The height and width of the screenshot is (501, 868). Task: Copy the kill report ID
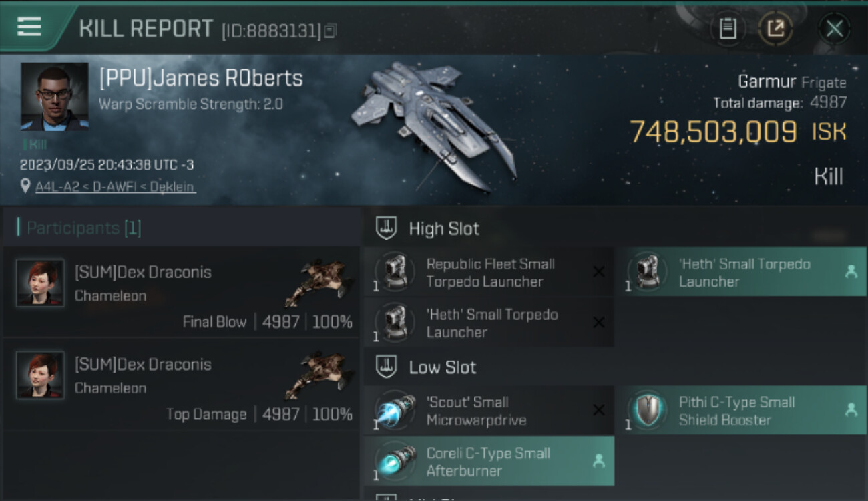click(x=331, y=30)
